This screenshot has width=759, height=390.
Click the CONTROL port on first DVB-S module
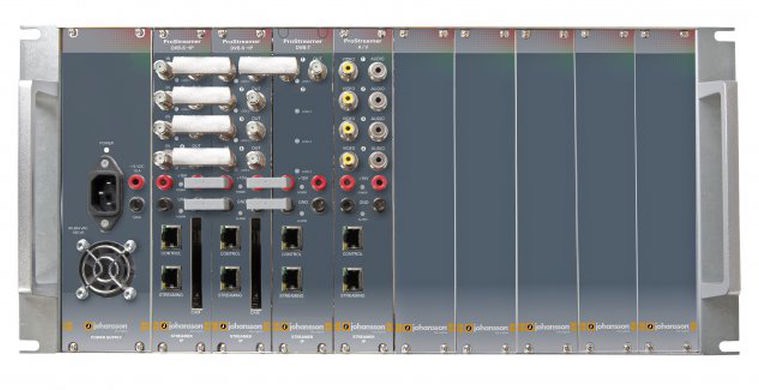click(171, 238)
